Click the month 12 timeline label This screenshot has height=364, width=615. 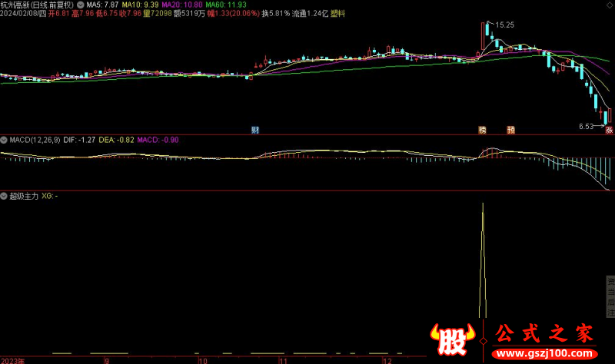click(387, 361)
